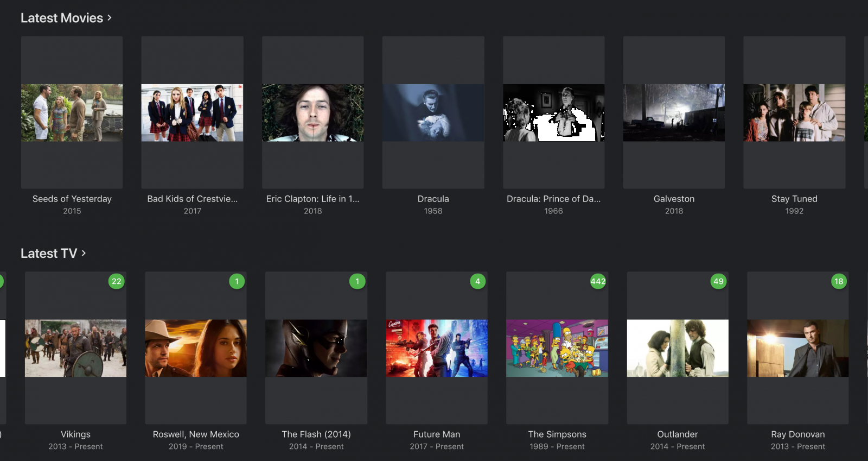This screenshot has width=868, height=461.
Task: Open the Eric Clapton: Life in 12 Bars poster
Action: click(x=313, y=112)
